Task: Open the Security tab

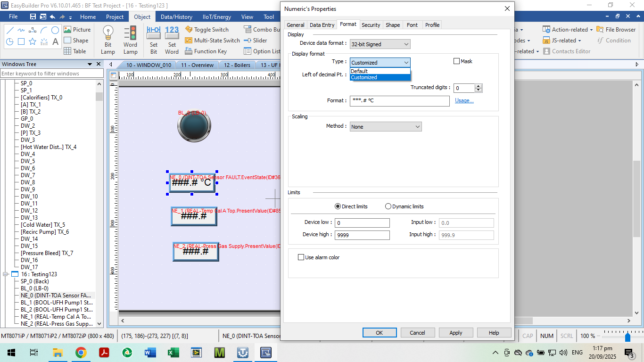Action: [371, 25]
